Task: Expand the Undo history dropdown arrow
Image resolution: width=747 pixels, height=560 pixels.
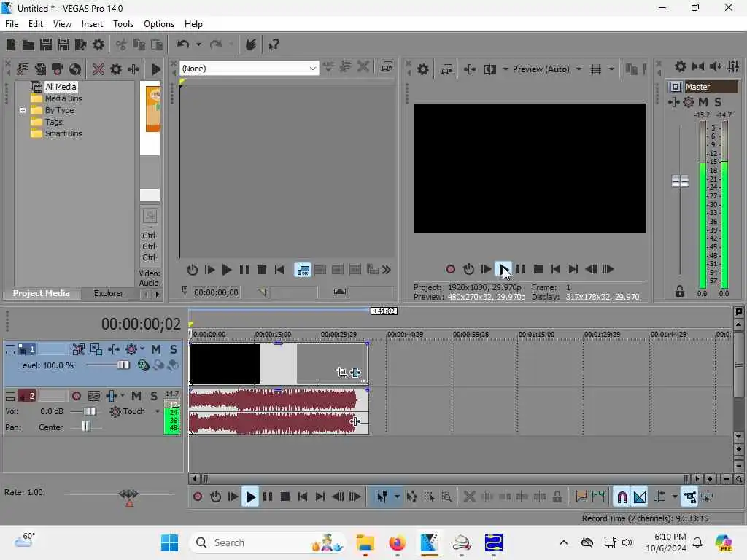Action: 198,44
